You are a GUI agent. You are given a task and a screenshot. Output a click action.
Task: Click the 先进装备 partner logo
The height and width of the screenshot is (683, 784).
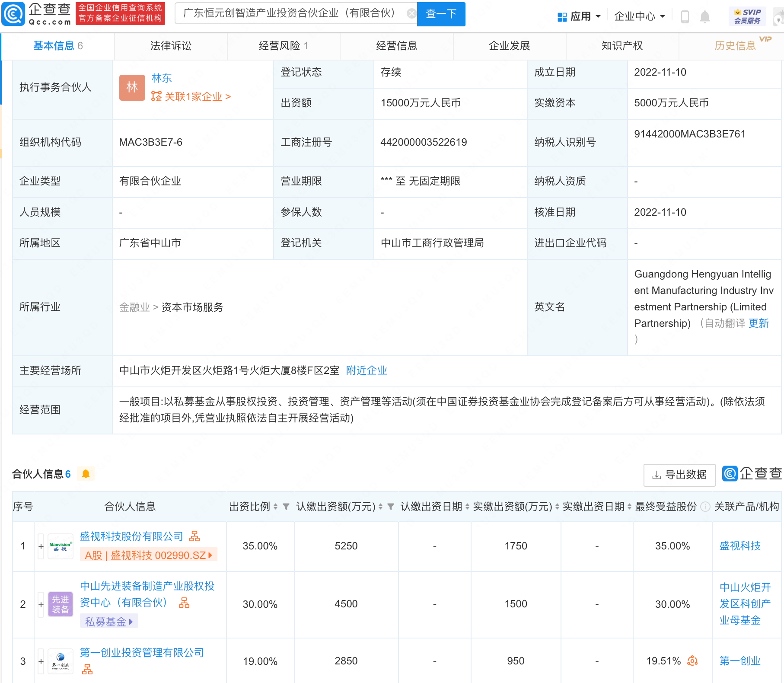tap(60, 604)
